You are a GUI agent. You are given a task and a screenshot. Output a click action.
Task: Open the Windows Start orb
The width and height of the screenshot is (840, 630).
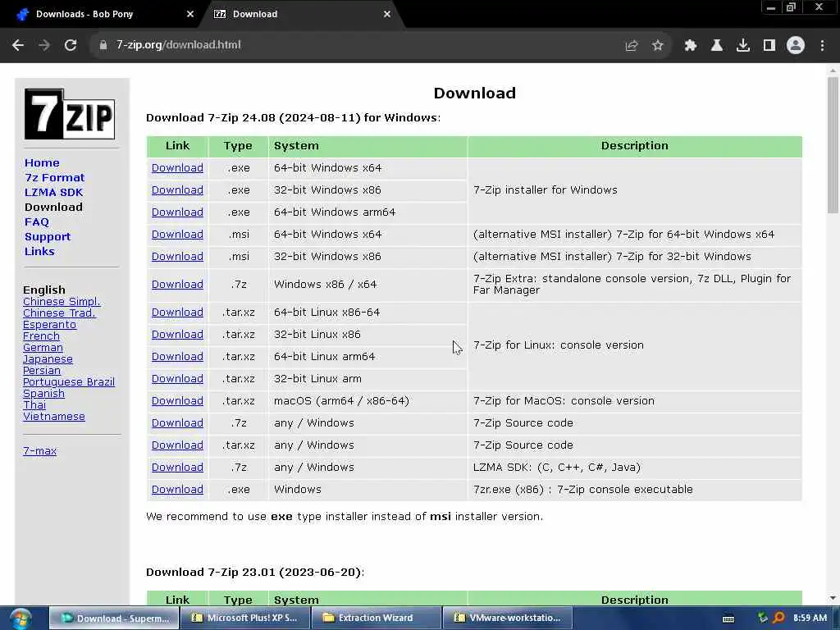click(21, 619)
